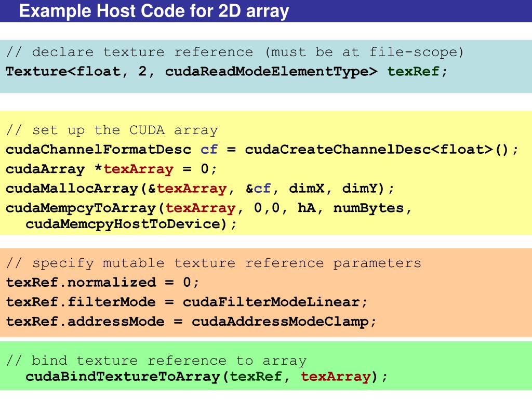Click the slide title "Example Host Code for 2D array"
Screen dimensions: 532x399
coord(154,11)
